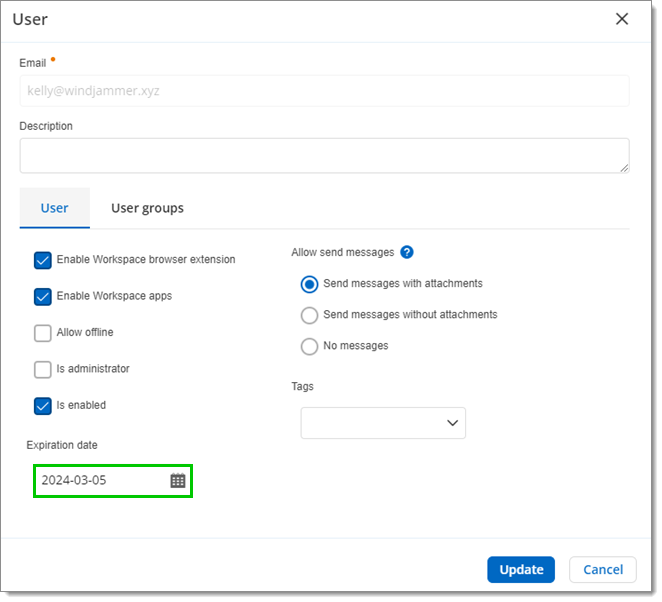Choose Send messages without attachments
Viewport: 662px width, 602px height.
pos(310,315)
